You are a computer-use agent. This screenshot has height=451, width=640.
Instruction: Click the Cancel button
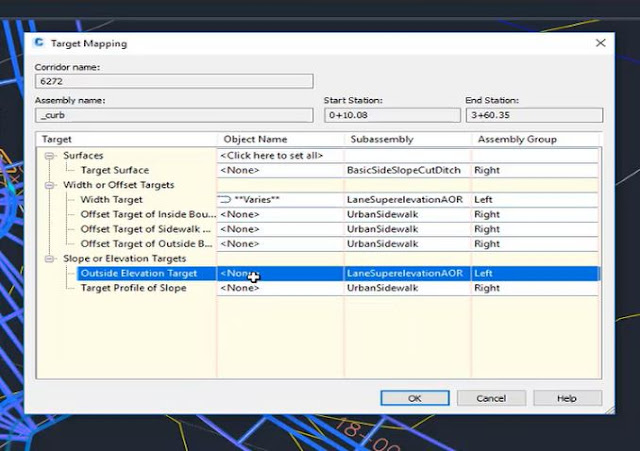(491, 398)
